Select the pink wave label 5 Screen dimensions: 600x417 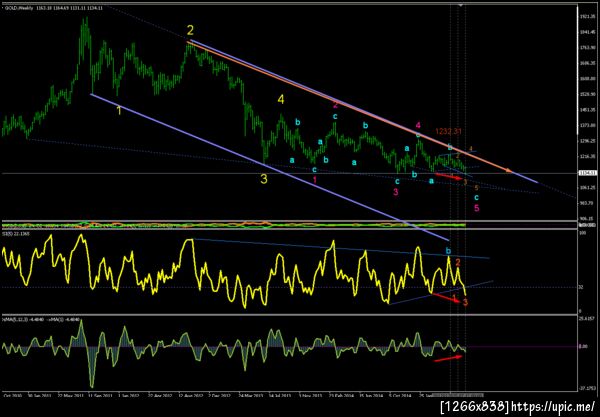click(476, 208)
